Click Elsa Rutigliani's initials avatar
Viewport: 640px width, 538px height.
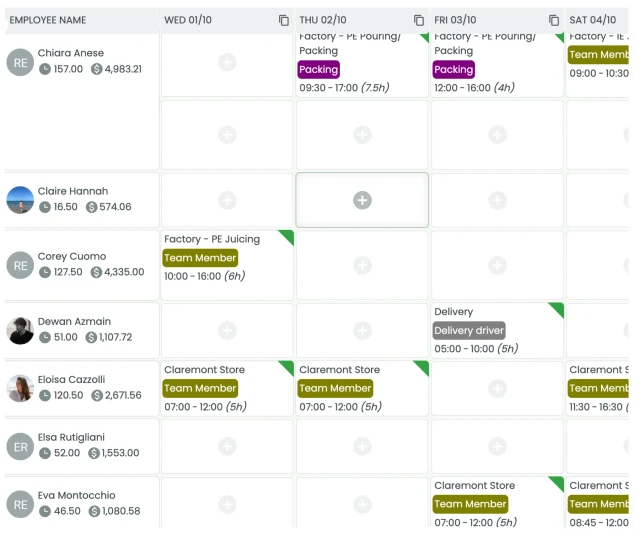pyautogui.click(x=20, y=446)
